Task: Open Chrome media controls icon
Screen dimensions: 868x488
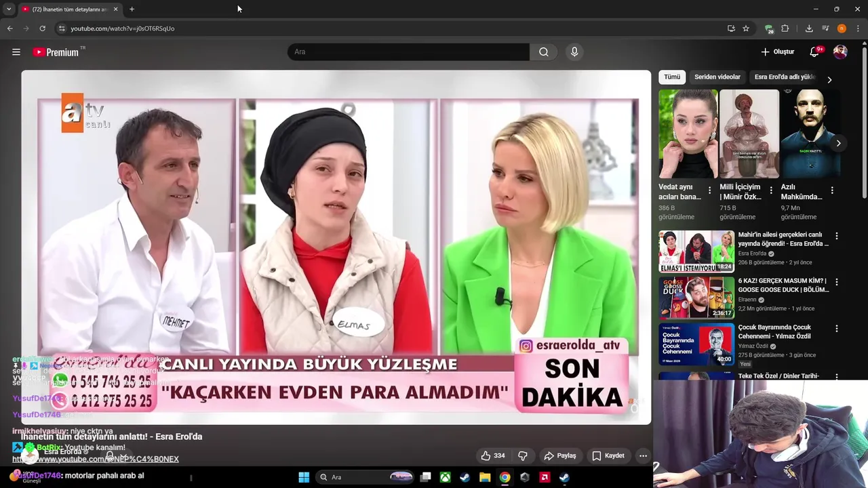Action: [825, 28]
